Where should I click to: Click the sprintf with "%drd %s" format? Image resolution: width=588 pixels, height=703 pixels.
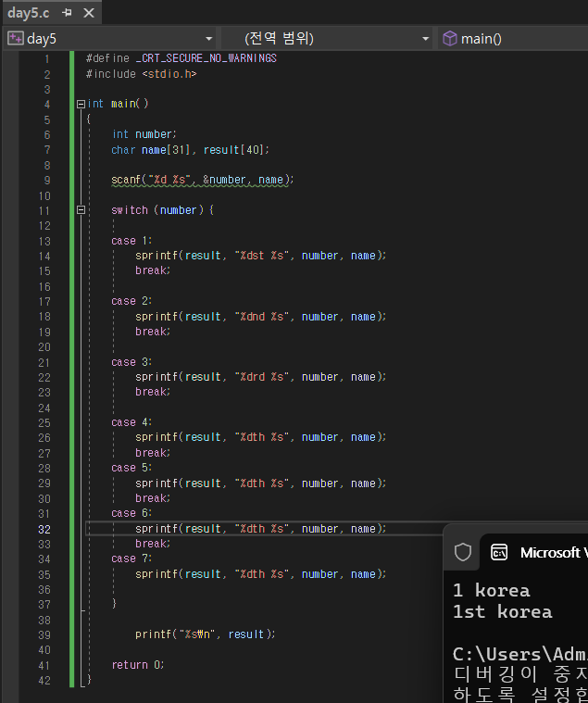261,377
